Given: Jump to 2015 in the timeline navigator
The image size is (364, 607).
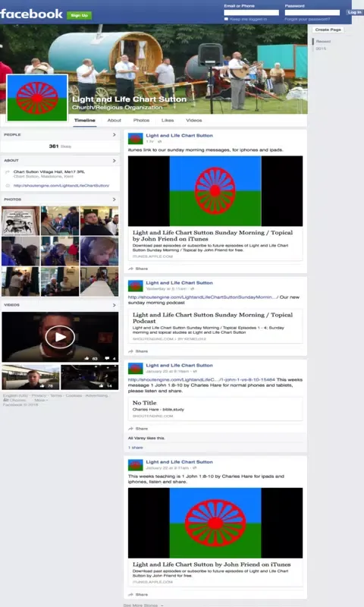Looking at the screenshot, I should (321, 49).
